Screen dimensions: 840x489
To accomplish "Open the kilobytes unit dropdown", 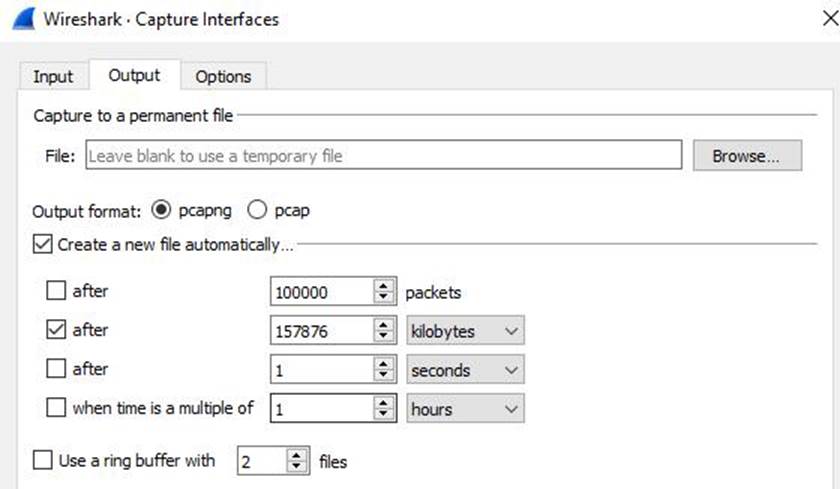I will pos(465,331).
